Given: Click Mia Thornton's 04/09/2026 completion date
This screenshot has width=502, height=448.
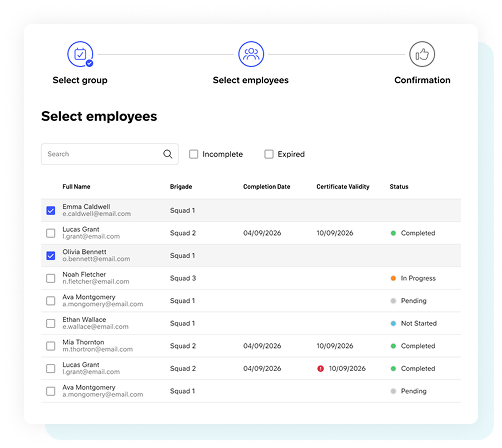Looking at the screenshot, I should pos(262,346).
